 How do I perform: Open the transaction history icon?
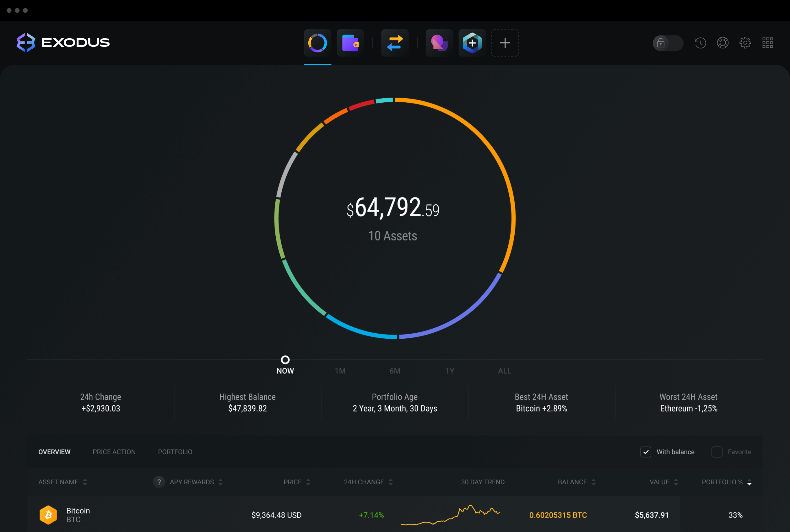[x=700, y=41]
